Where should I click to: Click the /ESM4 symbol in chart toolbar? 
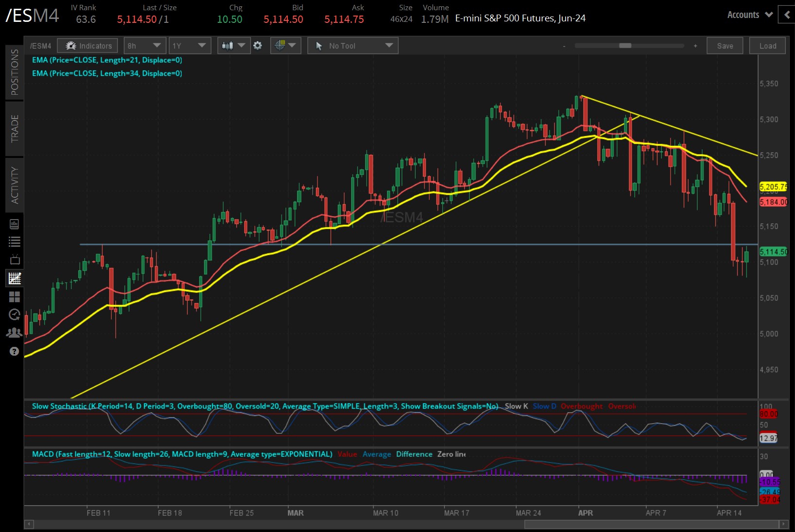point(40,46)
